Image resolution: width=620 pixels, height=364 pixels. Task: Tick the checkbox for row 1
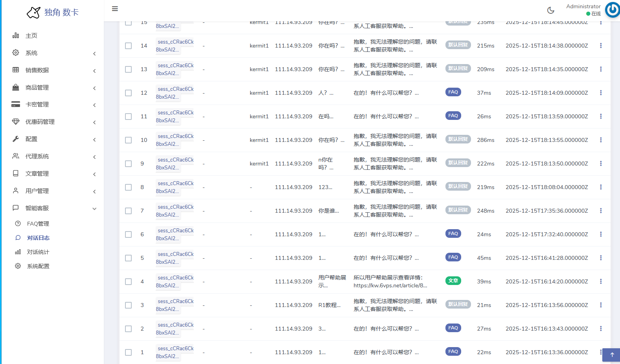point(129,353)
